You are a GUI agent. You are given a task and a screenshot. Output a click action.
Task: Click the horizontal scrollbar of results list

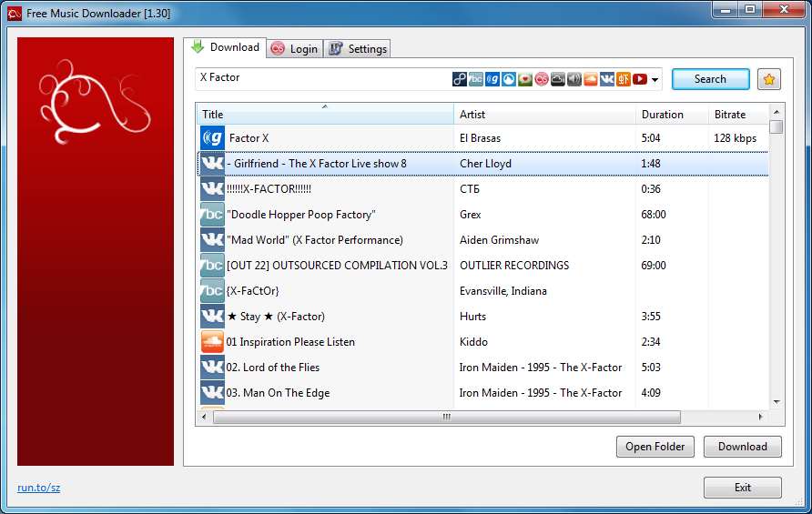pos(446,417)
